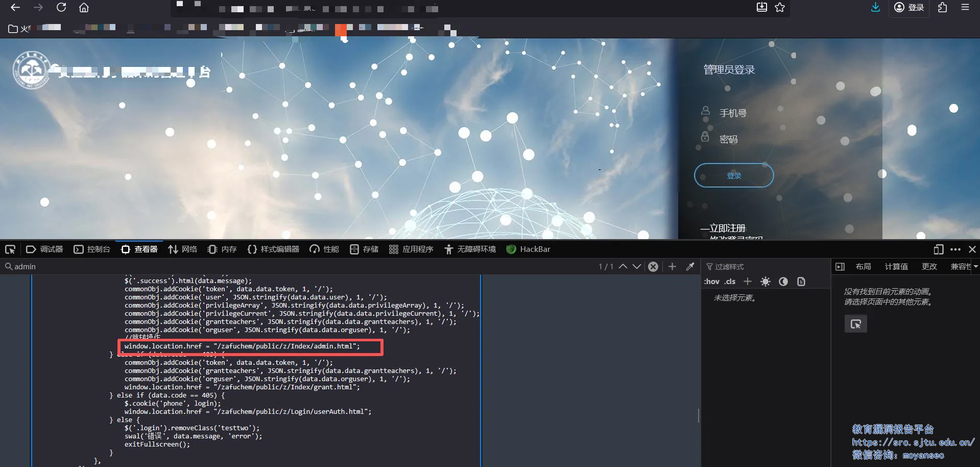This screenshot has width=980, height=467.
Task: Toggle dark color scheme simulation
Action: [x=783, y=282]
